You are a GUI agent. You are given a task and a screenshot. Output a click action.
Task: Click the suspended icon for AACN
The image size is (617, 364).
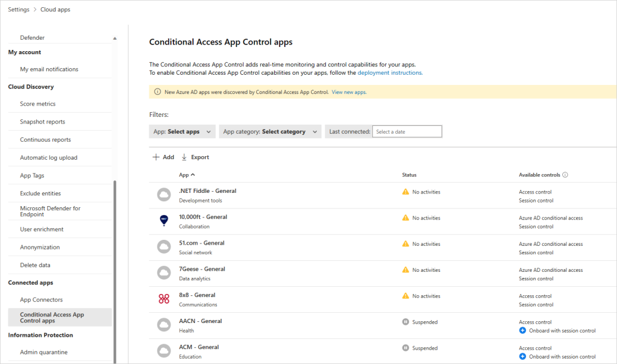click(x=406, y=322)
